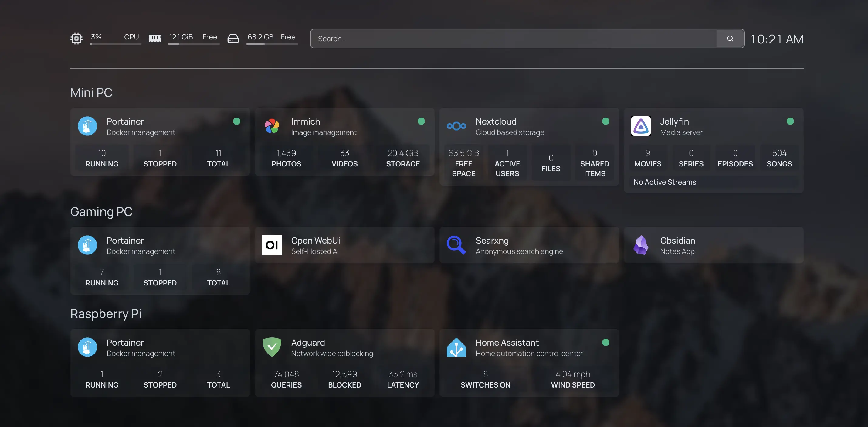Screen dimensions: 868x427
Task: Click the Immich pinwheel icon
Action: (x=272, y=126)
